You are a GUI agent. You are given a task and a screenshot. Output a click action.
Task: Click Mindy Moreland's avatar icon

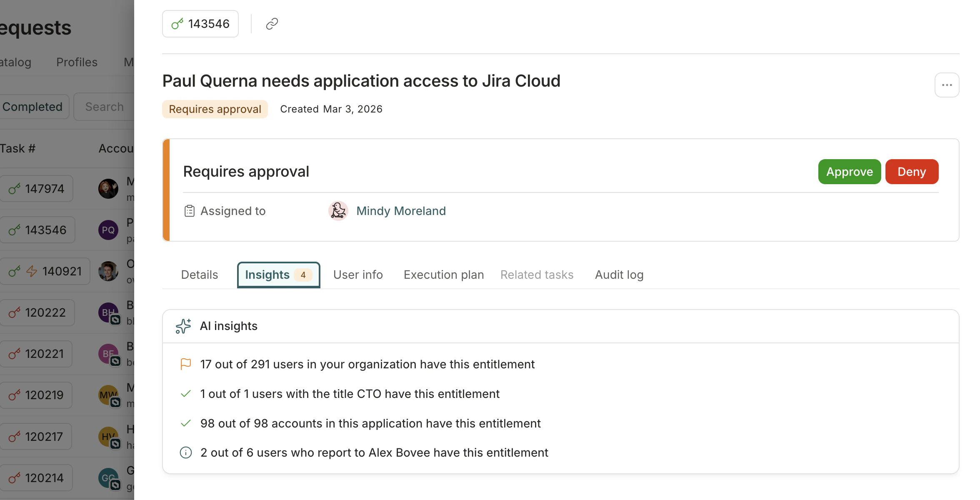(x=338, y=211)
